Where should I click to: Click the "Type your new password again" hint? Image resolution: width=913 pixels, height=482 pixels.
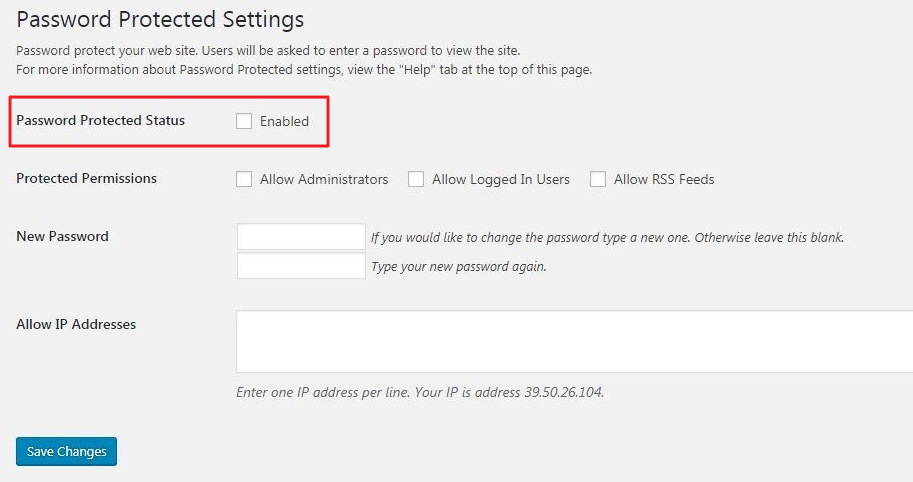[x=458, y=267]
